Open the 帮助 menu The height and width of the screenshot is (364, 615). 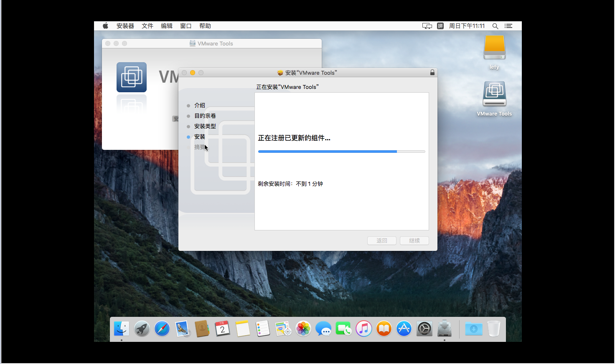coord(205,26)
